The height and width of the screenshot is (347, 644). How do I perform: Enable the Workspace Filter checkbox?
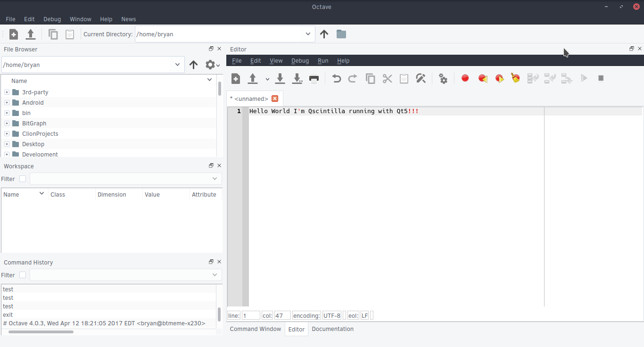(23, 179)
